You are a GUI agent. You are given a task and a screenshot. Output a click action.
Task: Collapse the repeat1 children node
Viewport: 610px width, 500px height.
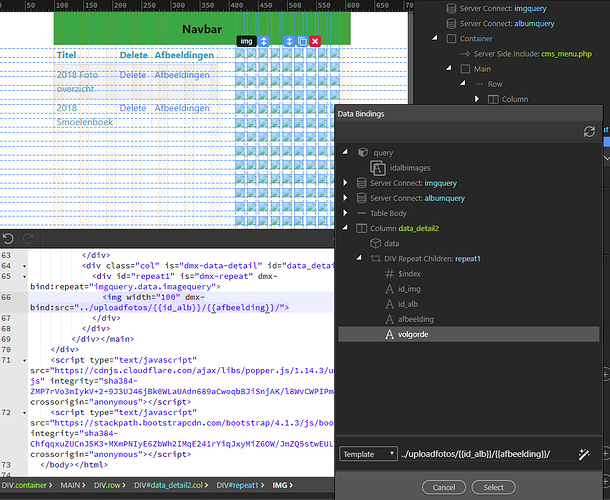[x=359, y=258]
